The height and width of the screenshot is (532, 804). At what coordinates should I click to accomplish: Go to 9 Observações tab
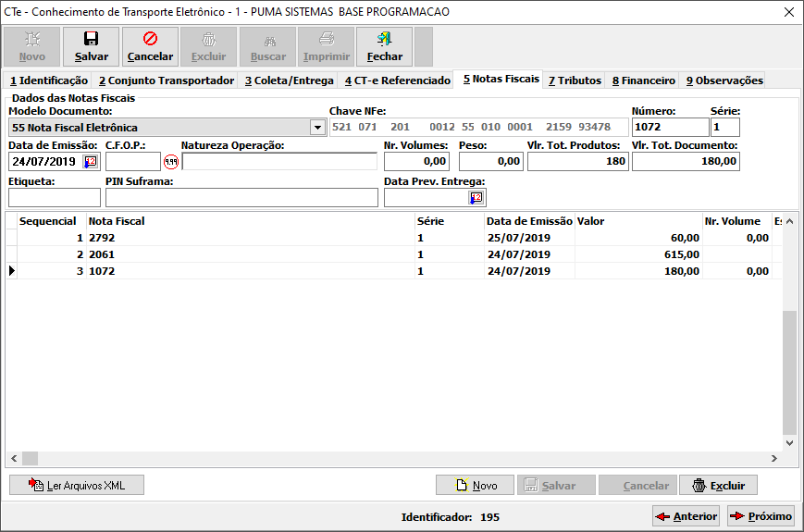(724, 80)
